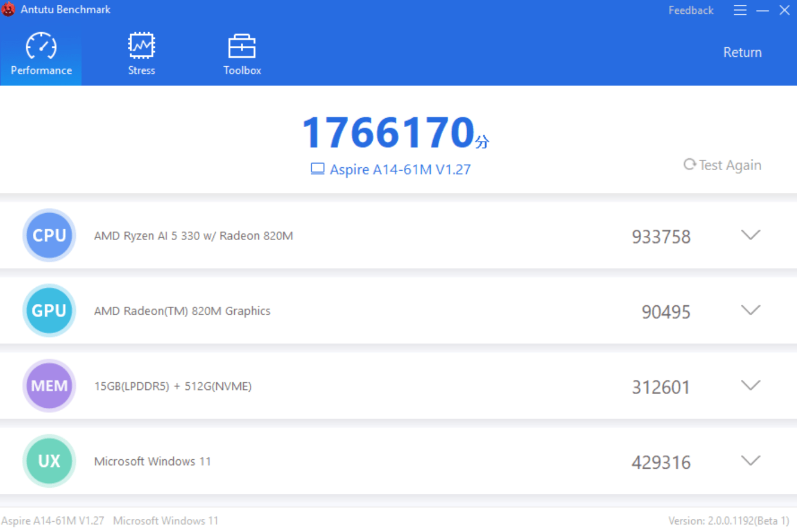Open the hamburger menu icon

740,10
